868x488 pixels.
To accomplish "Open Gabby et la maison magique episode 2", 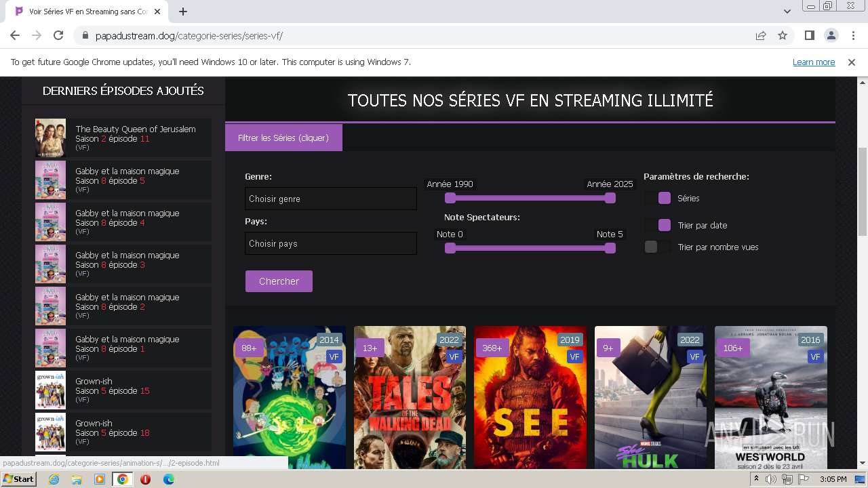I will point(123,306).
